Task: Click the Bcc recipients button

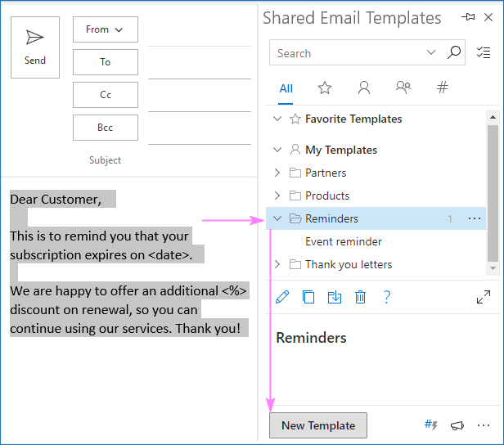Action: click(105, 128)
